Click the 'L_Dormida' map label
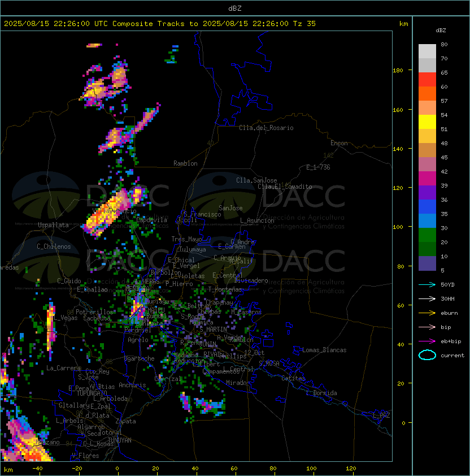470x476 pixels. point(321,393)
